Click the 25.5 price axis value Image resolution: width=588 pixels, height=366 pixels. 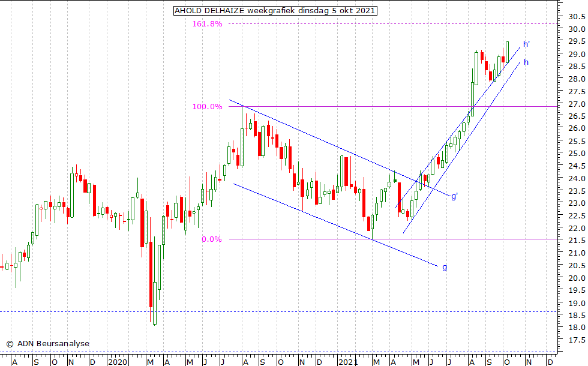[577, 141]
